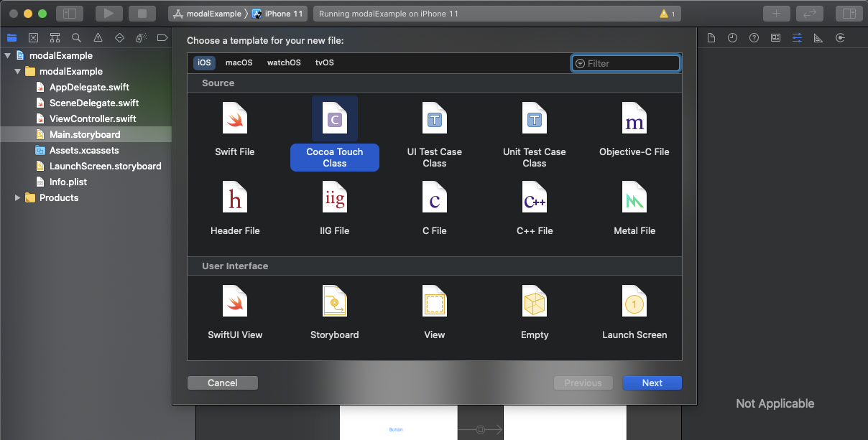Open the library with plus button
The width and height of the screenshot is (868, 440).
pyautogui.click(x=776, y=14)
